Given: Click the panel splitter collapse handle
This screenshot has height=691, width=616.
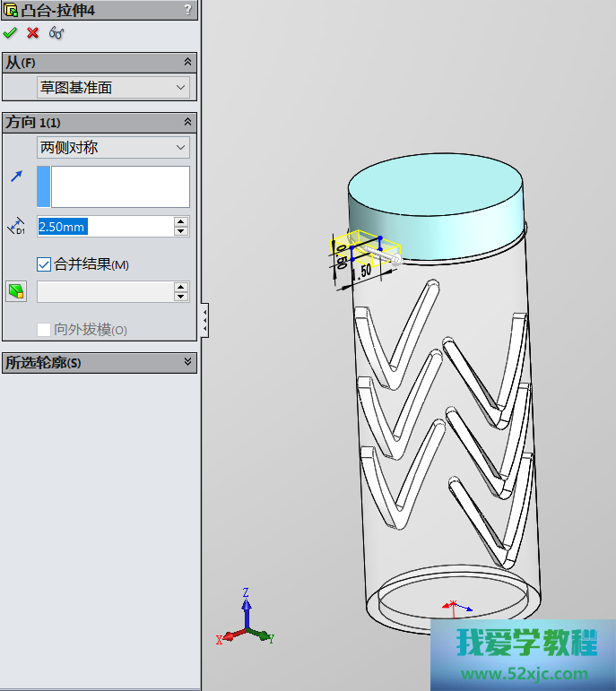Looking at the screenshot, I should tap(205, 320).
